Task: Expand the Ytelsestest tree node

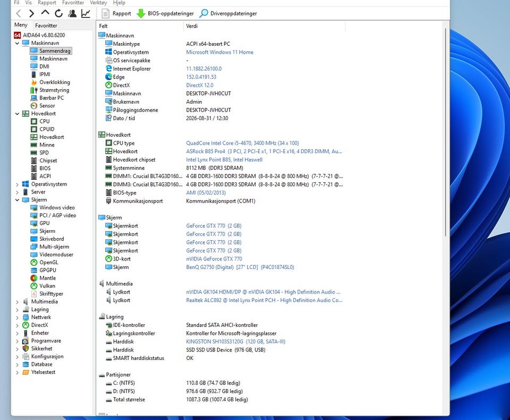Action: tap(17, 373)
